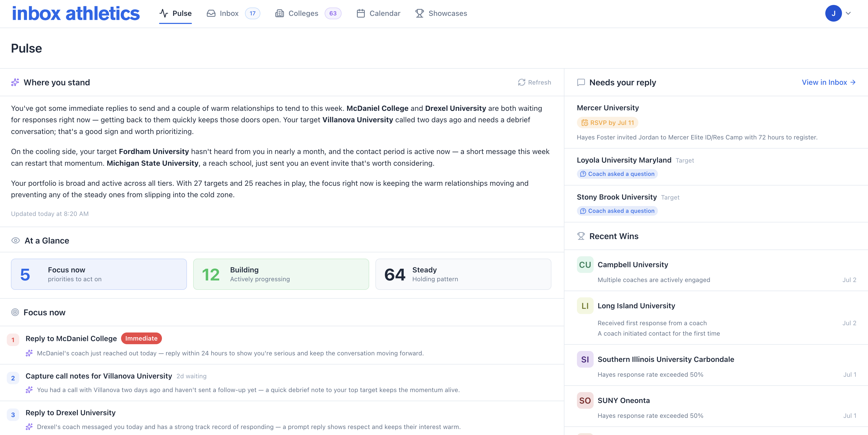Click sparkle icon under McDaniel task
The width and height of the screenshot is (868, 435).
pos(29,353)
